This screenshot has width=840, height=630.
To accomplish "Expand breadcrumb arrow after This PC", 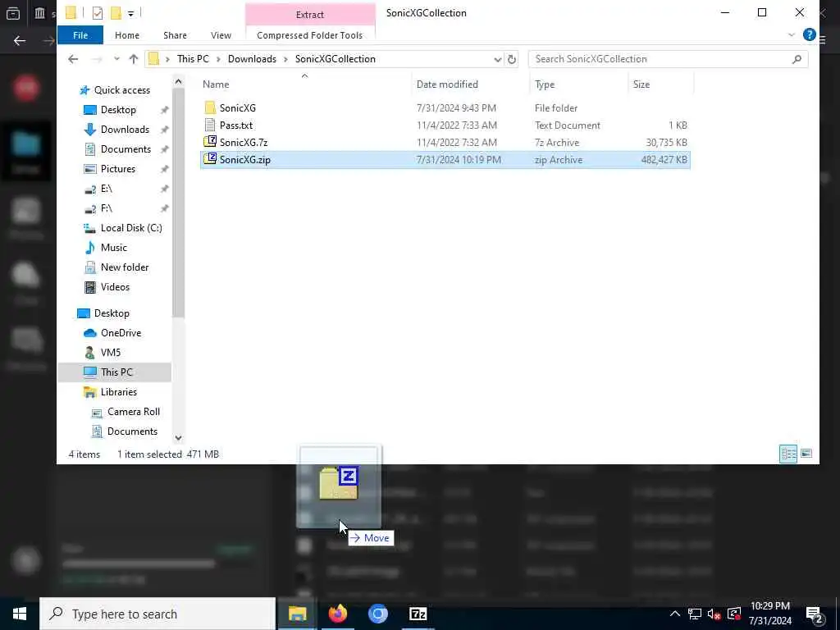I will [x=218, y=59].
